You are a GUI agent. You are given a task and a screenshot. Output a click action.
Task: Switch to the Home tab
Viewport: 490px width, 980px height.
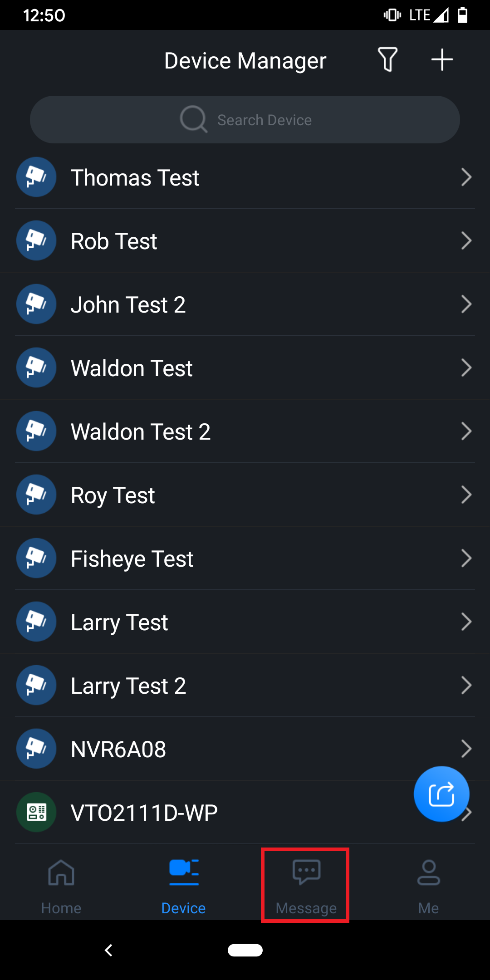click(x=61, y=886)
